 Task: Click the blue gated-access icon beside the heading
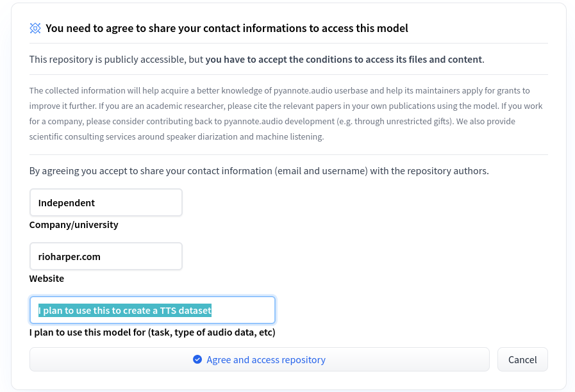point(35,28)
